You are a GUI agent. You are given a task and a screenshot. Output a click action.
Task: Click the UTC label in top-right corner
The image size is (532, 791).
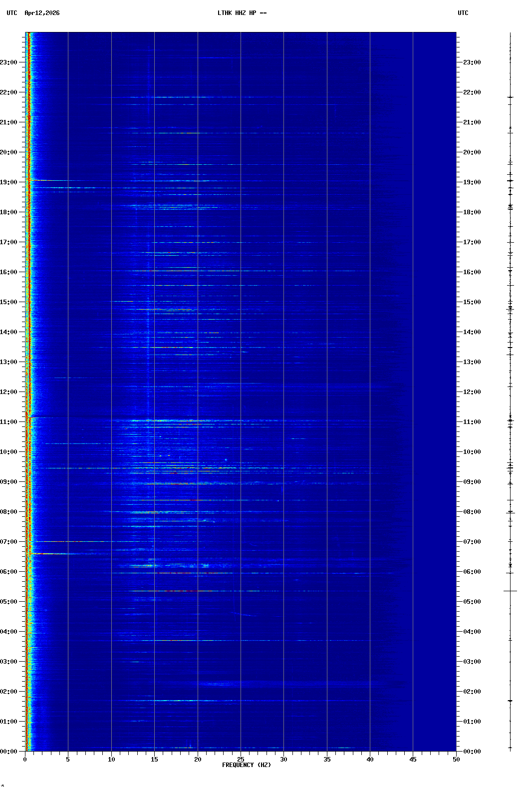pyautogui.click(x=463, y=13)
